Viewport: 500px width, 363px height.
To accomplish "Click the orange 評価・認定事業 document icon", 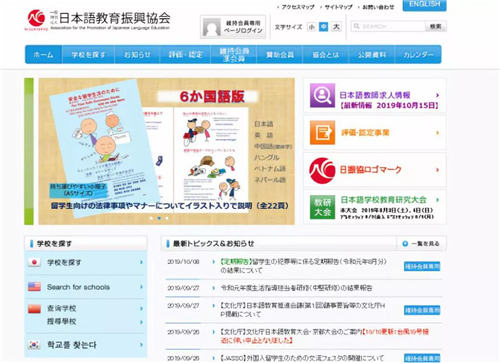I will pyautogui.click(x=322, y=133).
